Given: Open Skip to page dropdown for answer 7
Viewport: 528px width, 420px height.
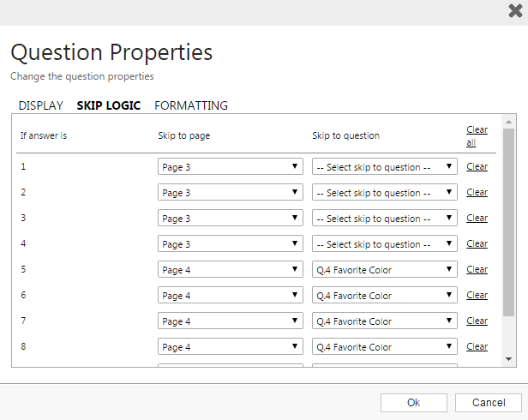Looking at the screenshot, I should 230,321.
